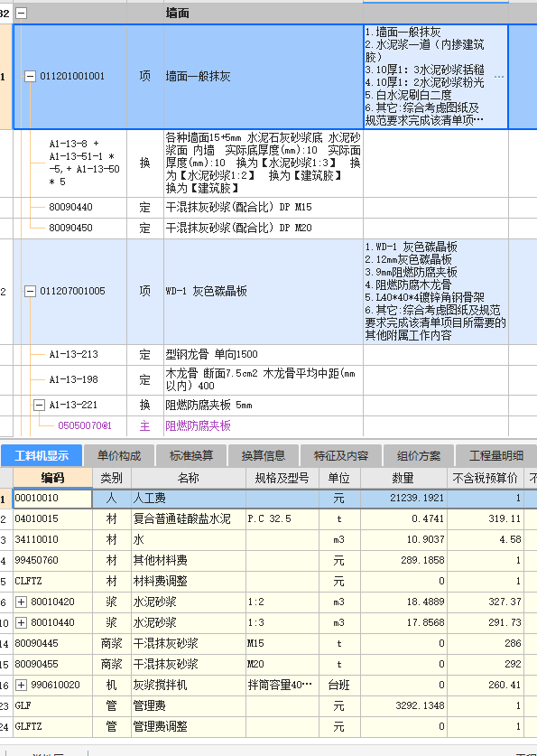537x756 pixels.
Task: Switch to the 工料机显示 tab
Action: [42, 455]
